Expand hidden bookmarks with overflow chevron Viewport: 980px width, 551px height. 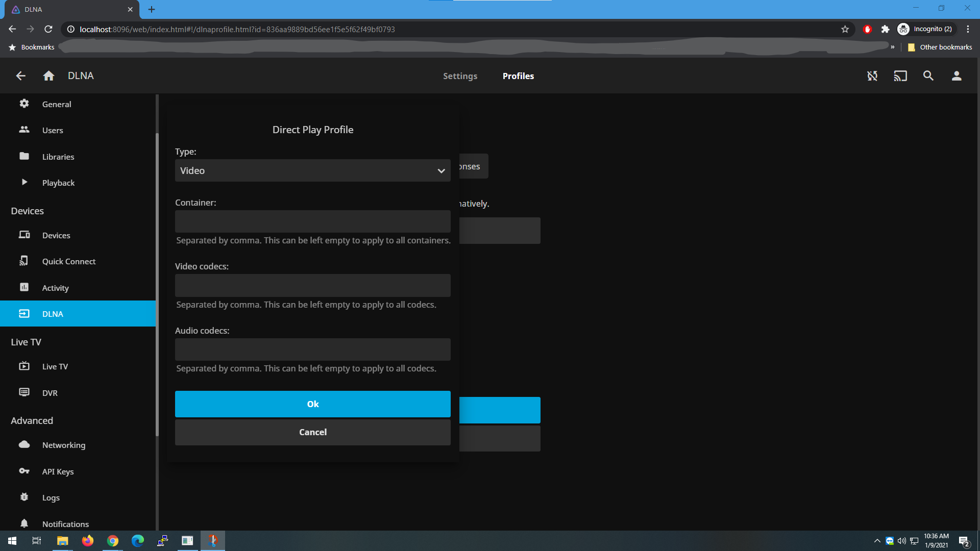click(893, 46)
